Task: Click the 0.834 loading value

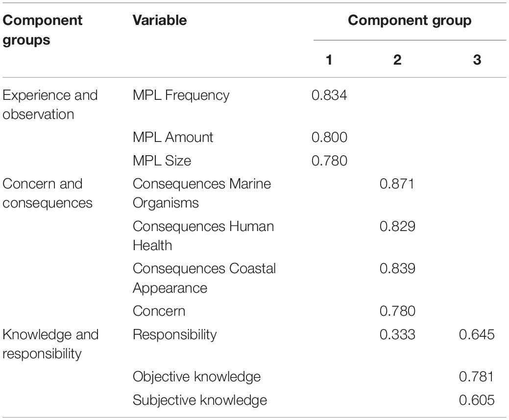Action: (329, 95)
